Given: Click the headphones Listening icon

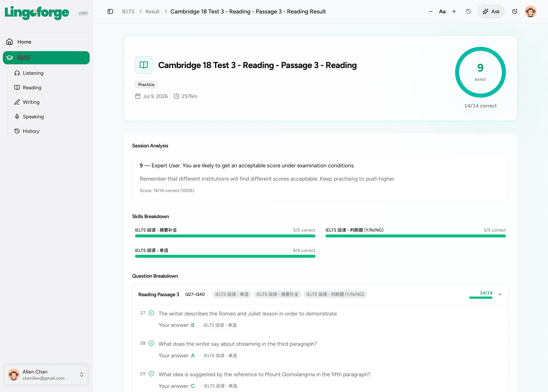Looking at the screenshot, I should tap(17, 73).
